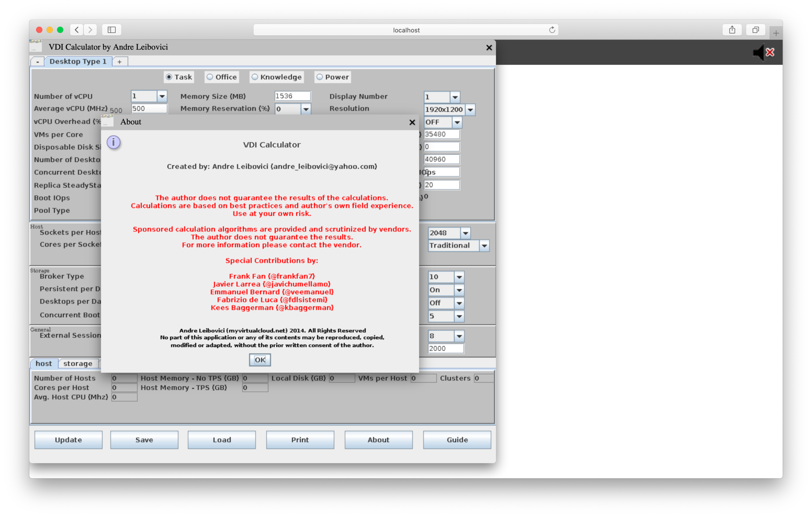Screen dimensions: 812x517
Task: Select the Task desktop profile
Action: pos(179,77)
